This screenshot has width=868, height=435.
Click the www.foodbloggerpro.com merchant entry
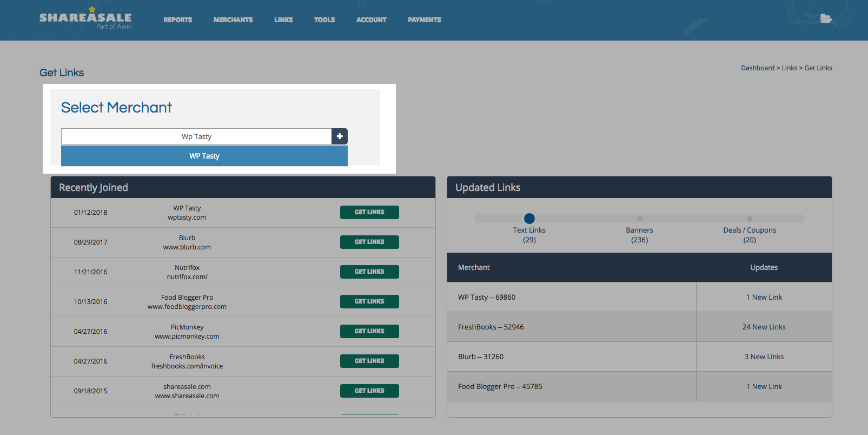[187, 307]
